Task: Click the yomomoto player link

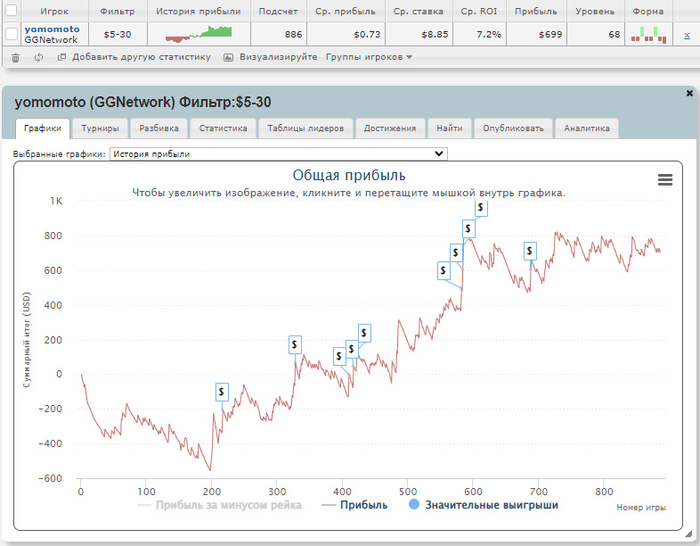Action: 52,29
